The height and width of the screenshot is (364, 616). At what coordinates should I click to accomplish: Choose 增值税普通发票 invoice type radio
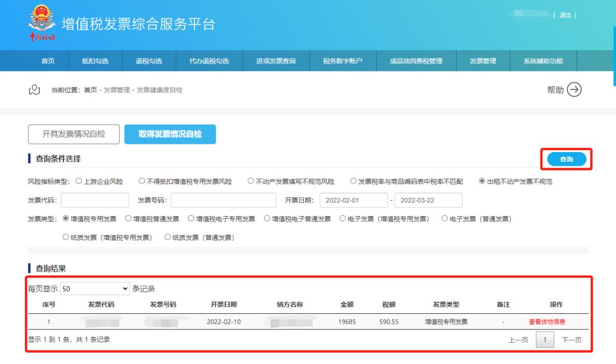[129, 219]
